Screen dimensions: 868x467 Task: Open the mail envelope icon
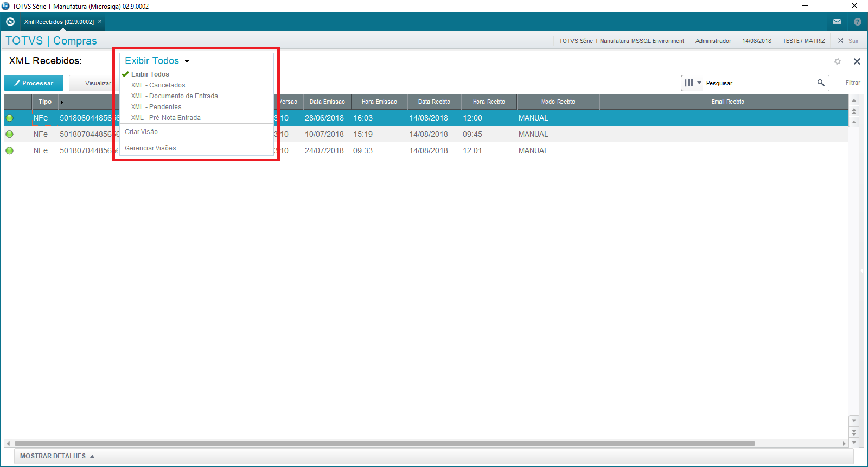pos(837,22)
